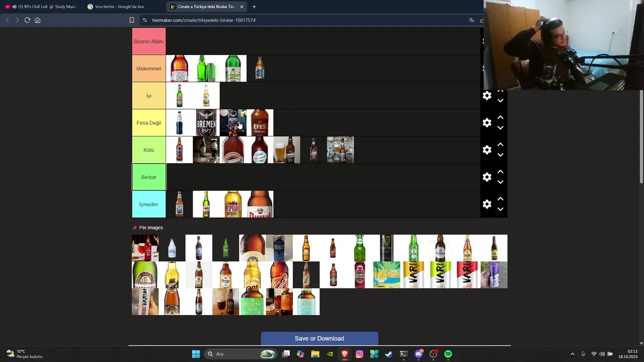This screenshot has height=362, width=644.
Task: Select the Perge bottle in the image pool
Action: pos(225,275)
